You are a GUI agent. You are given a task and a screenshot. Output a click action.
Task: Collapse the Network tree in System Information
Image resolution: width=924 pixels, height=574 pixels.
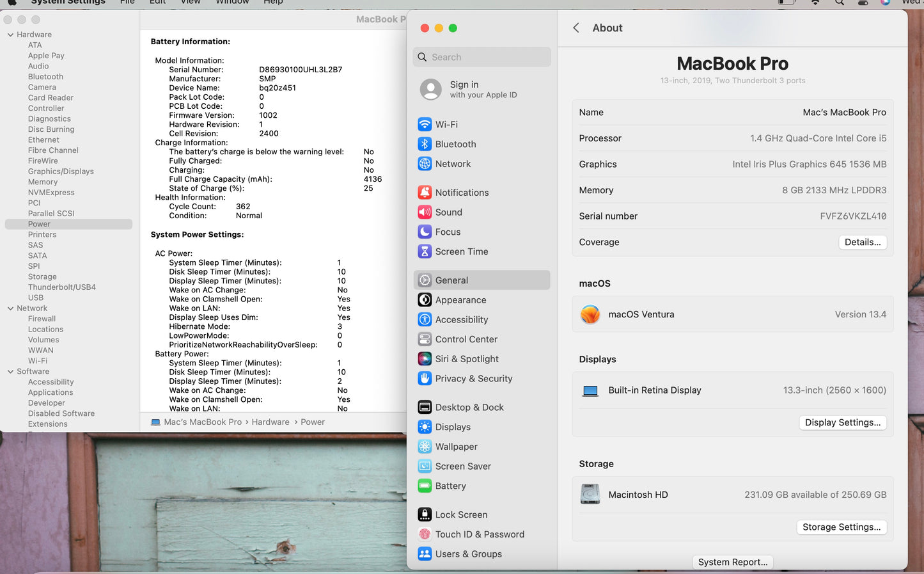click(x=9, y=308)
